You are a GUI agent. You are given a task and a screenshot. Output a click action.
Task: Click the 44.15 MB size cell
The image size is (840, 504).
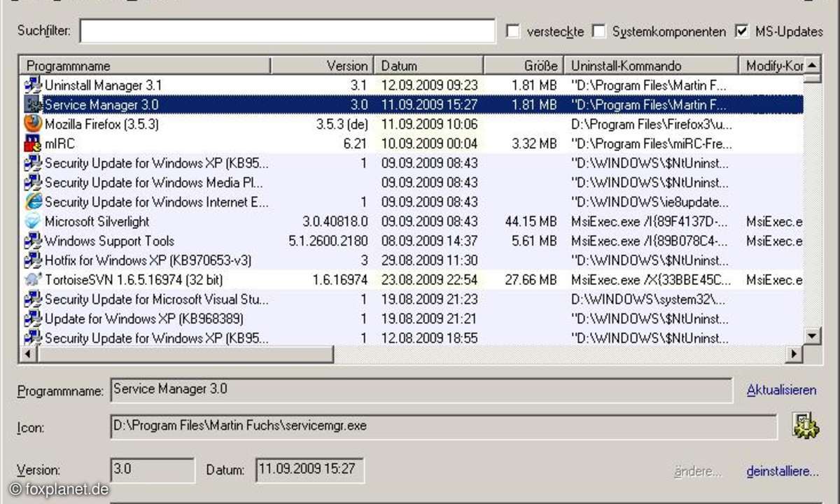(531, 222)
